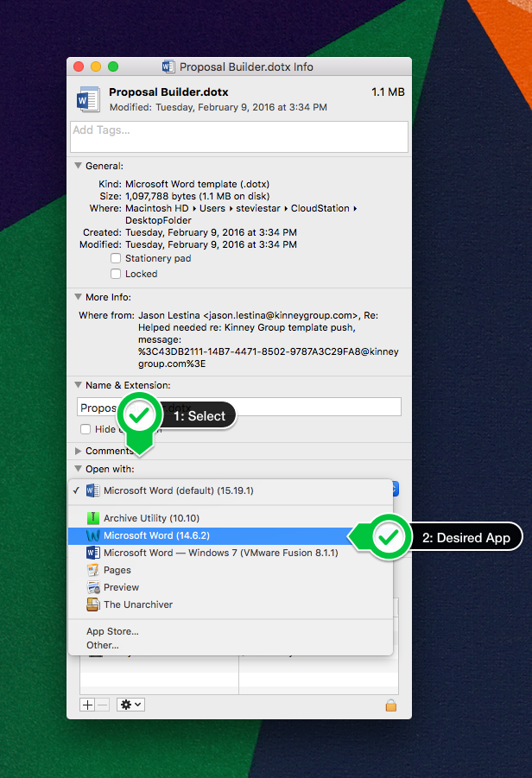The width and height of the screenshot is (532, 778).
Task: Click the lock icon to unlock permissions
Action: pyautogui.click(x=391, y=705)
